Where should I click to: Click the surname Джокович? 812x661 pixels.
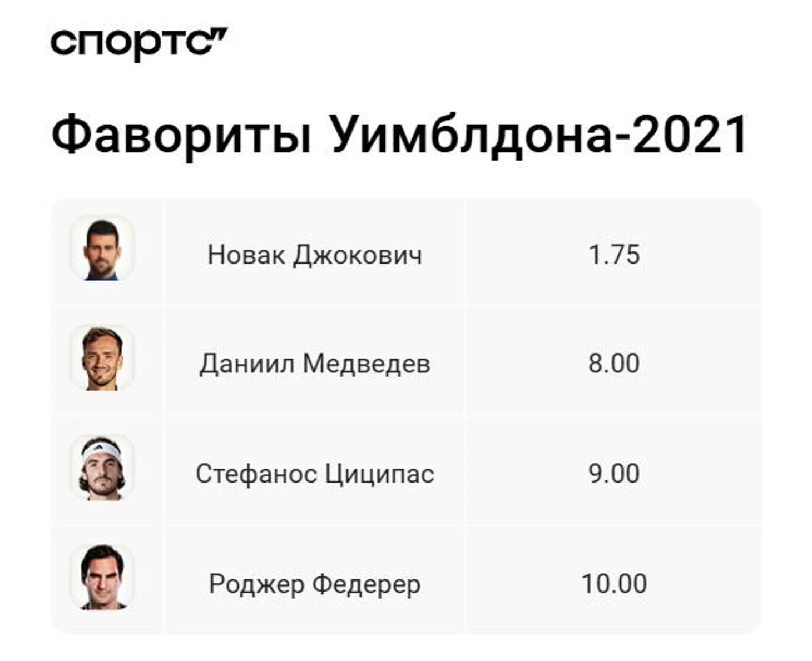pyautogui.click(x=357, y=255)
